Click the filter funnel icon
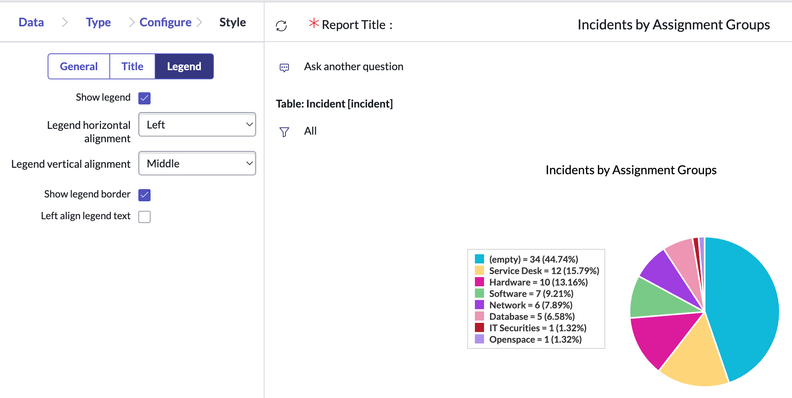The height and width of the screenshot is (398, 792). (284, 132)
